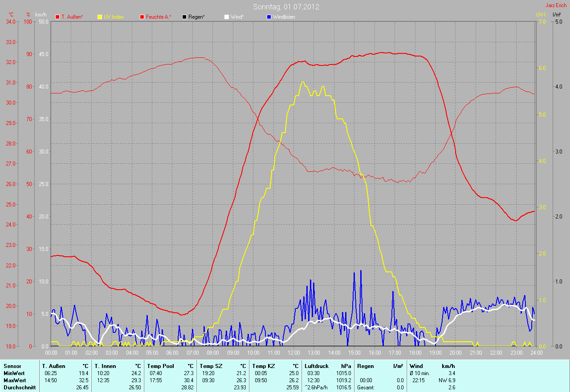Screen dimensions: 570x392
Task: Click the 'Wind' table column header
Action: (416, 366)
